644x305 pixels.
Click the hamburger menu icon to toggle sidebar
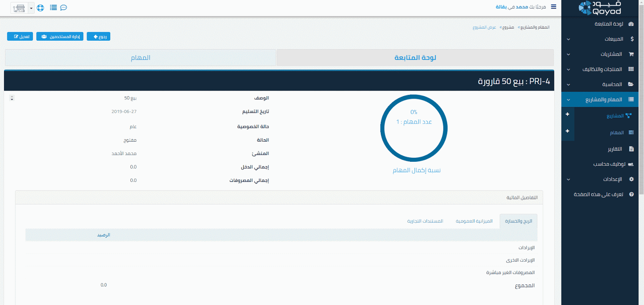click(553, 7)
